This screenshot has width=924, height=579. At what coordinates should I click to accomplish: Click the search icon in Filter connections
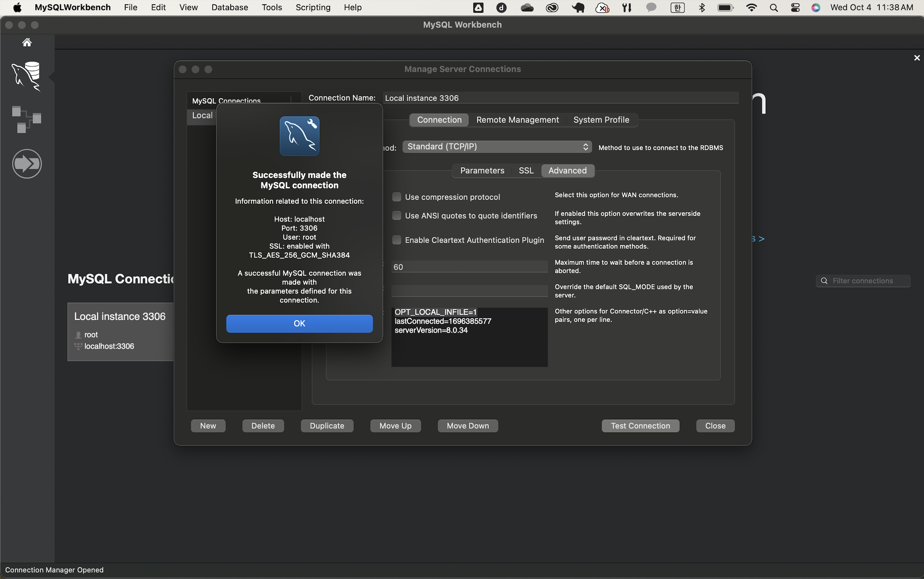pos(824,281)
